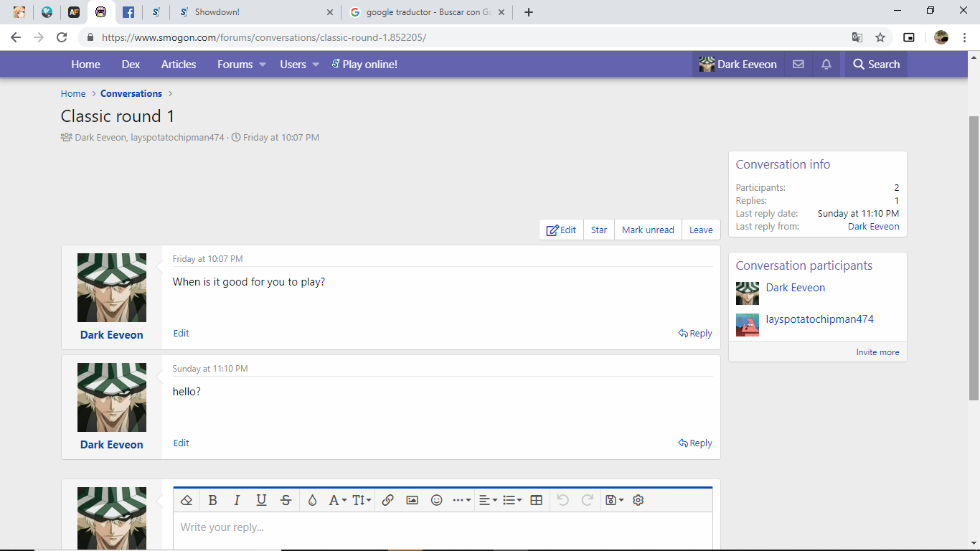Click Dark Eeveon in Conversation participants
Screen dimensions: 980x551
pos(796,288)
